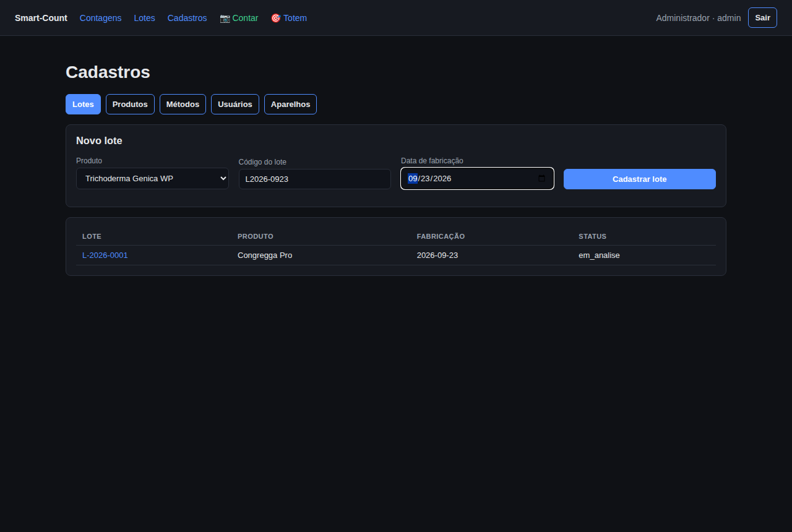This screenshot has height=532, width=792.
Task: Click the Smart-Count brand logo
Action: [41, 18]
